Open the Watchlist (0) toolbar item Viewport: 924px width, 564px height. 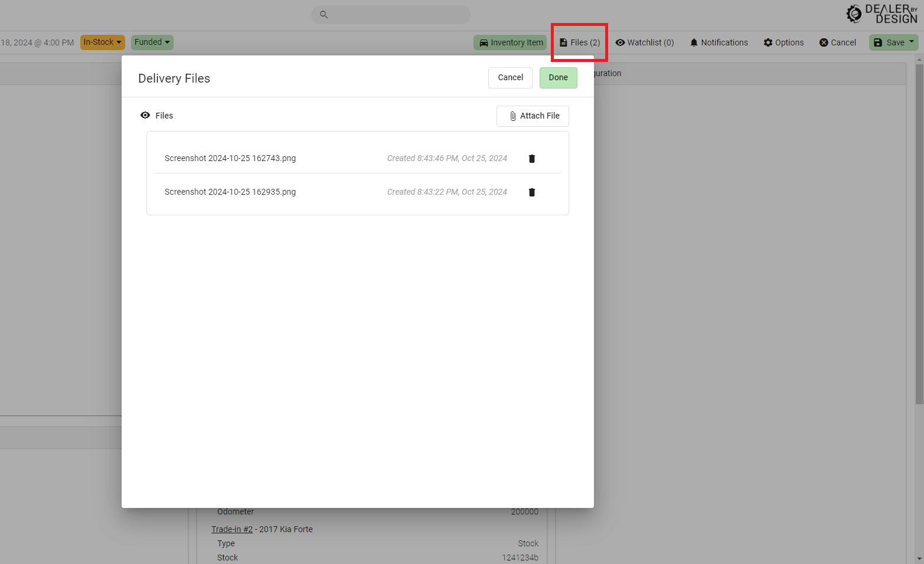(x=645, y=42)
